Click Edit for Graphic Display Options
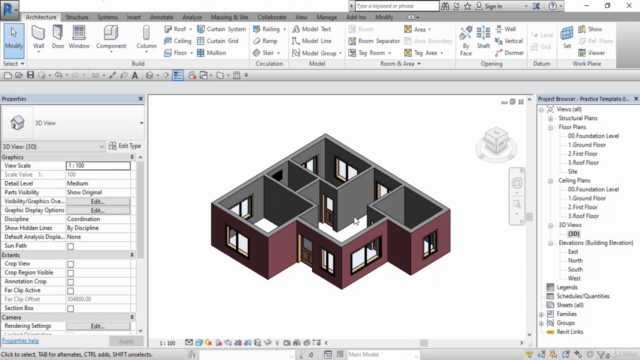The image size is (640, 360). pyautogui.click(x=98, y=211)
